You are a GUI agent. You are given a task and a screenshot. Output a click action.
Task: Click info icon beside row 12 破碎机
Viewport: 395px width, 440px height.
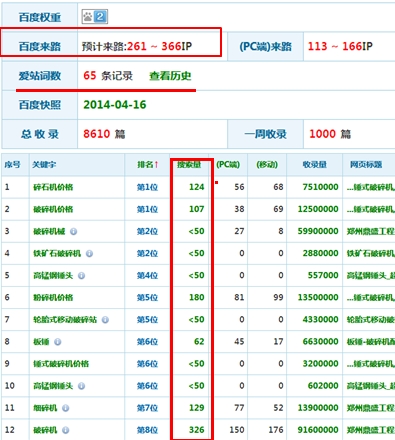point(66,430)
